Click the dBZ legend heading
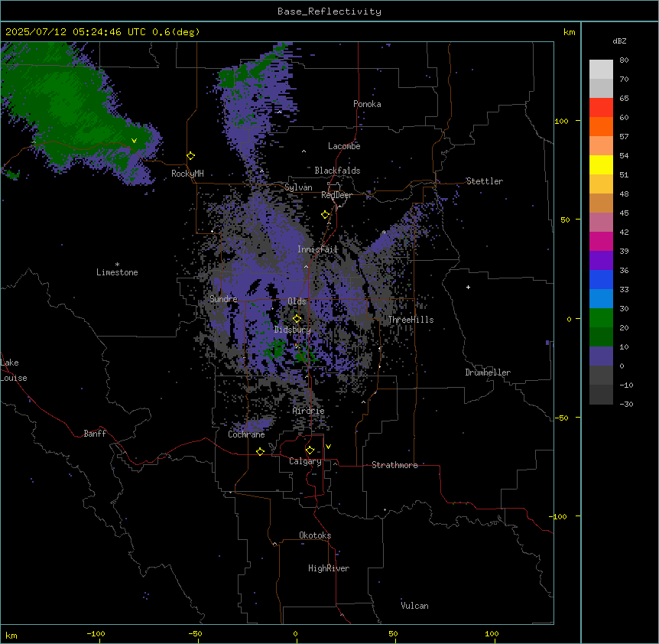 pos(619,41)
